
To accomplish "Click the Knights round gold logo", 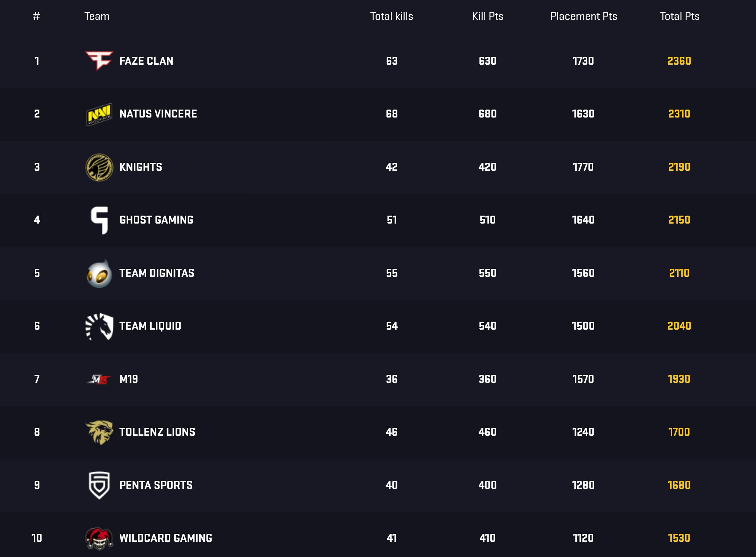I will (x=99, y=167).
